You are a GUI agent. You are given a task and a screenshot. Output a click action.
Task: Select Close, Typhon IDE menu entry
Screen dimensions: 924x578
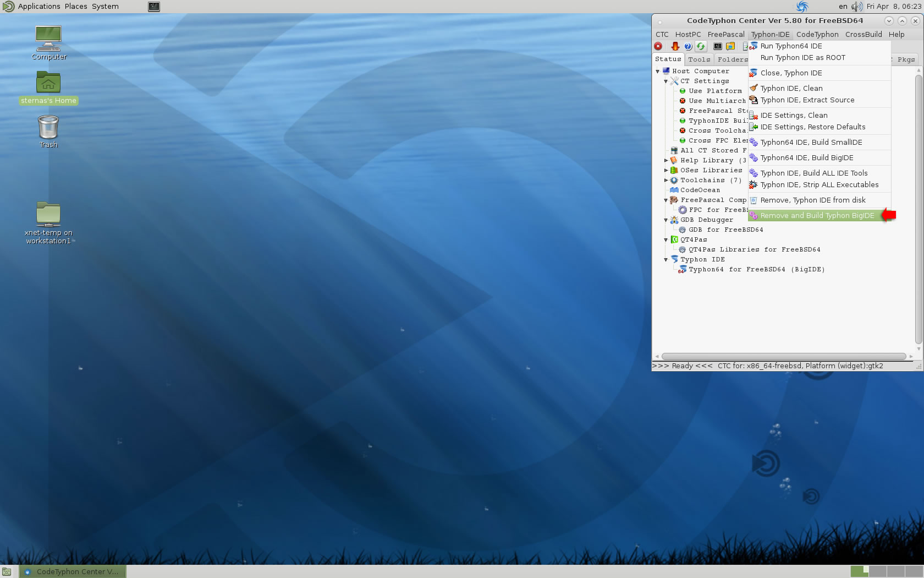point(820,73)
